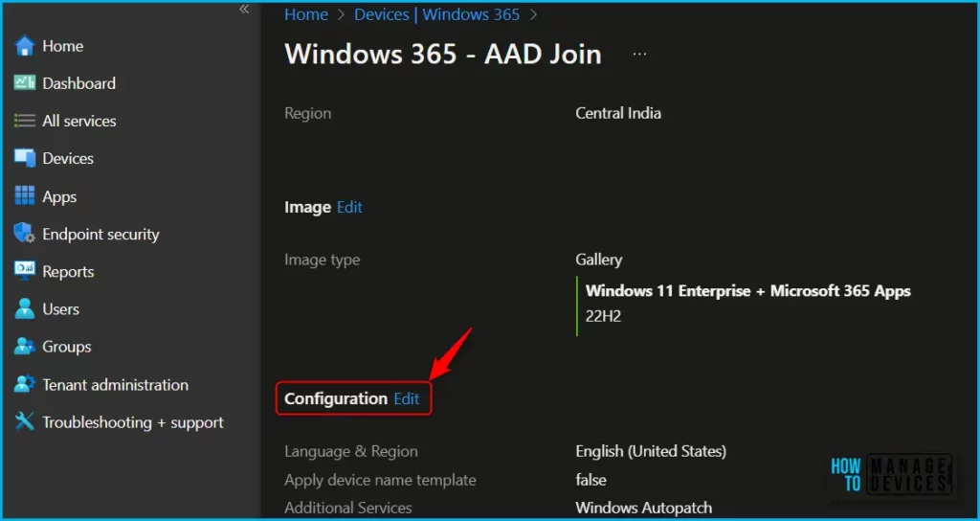Click the Devices monitor icon

(x=24, y=158)
